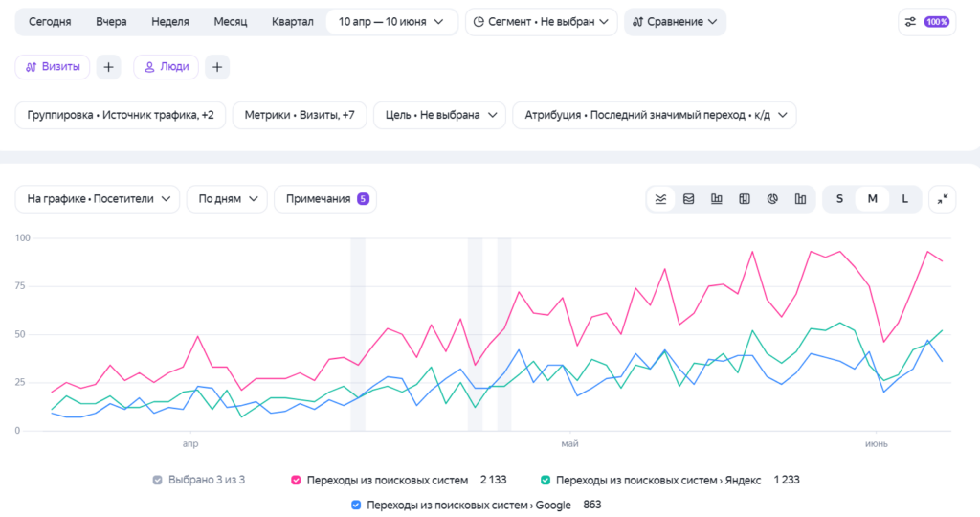This screenshot has width=980, height=517.
Task: Click the 2 133 total value
Action: coord(493,480)
